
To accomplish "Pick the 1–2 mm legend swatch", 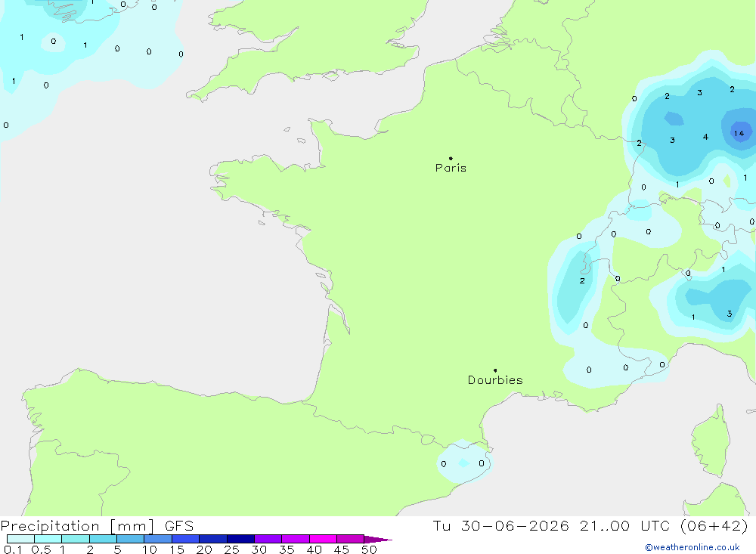I will [76, 539].
